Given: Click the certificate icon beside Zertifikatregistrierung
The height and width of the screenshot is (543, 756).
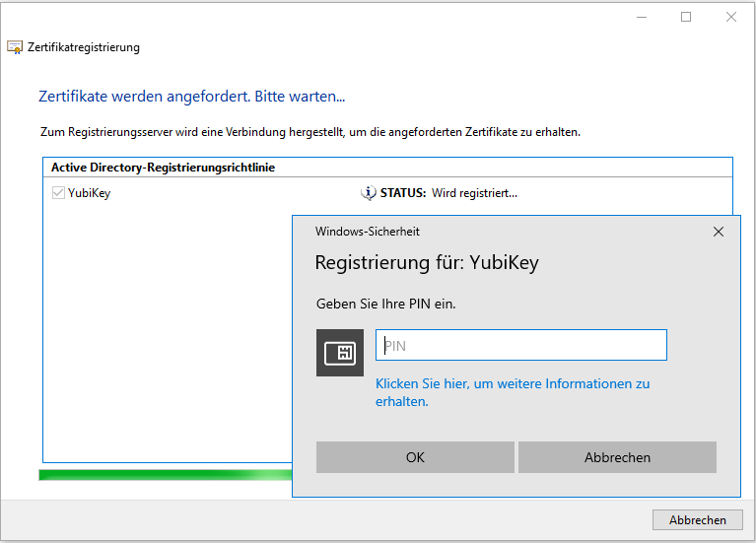Looking at the screenshot, I should point(15,47).
